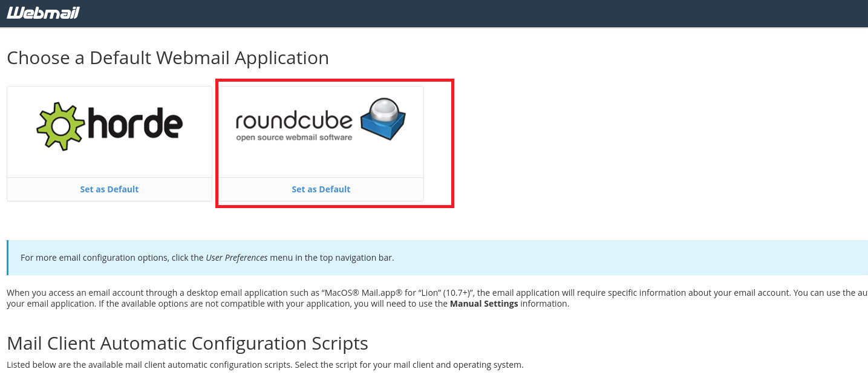Image resolution: width=868 pixels, height=392 pixels.
Task: Click the green Horde gear icon
Action: click(59, 126)
